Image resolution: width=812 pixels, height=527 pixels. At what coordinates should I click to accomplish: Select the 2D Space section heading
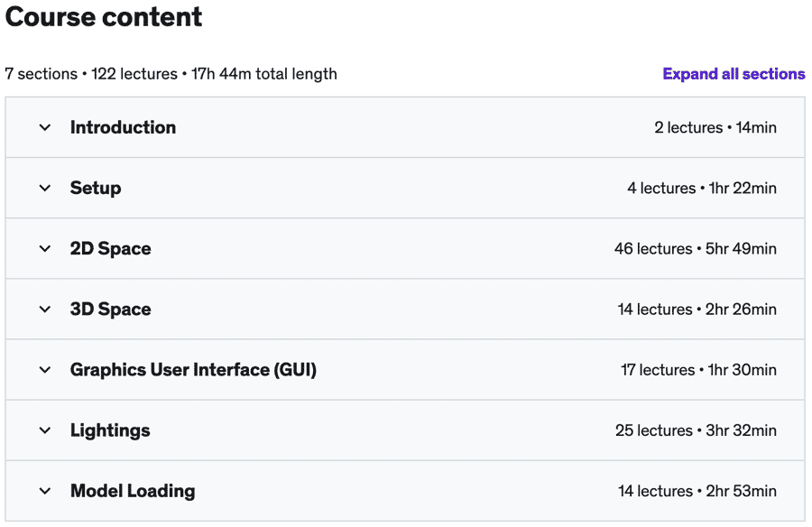[x=111, y=249]
